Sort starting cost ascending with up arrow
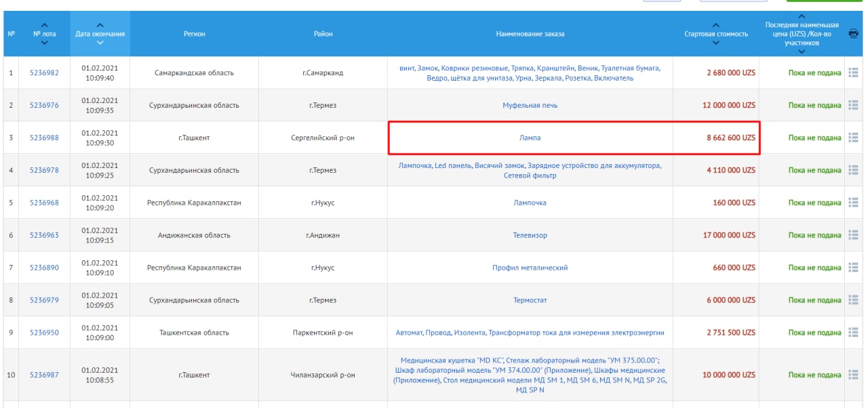 click(x=716, y=25)
